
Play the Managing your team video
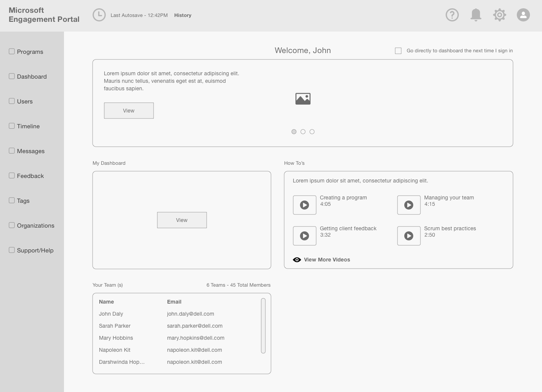409,205
